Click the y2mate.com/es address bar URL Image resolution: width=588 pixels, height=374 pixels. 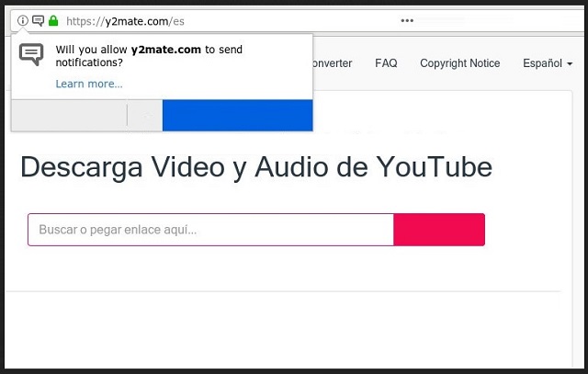pyautogui.click(x=125, y=21)
